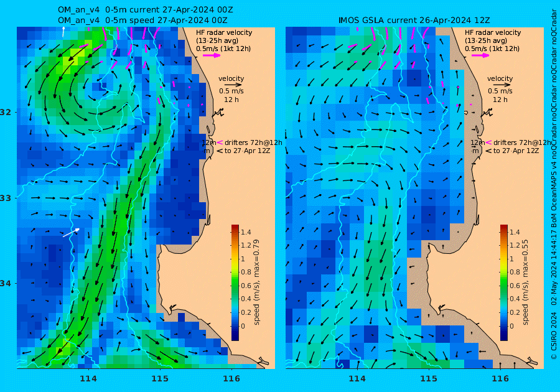Click the 0.2 tick on left colorbar
Viewport: 560px width, 392px height.
coord(246,312)
